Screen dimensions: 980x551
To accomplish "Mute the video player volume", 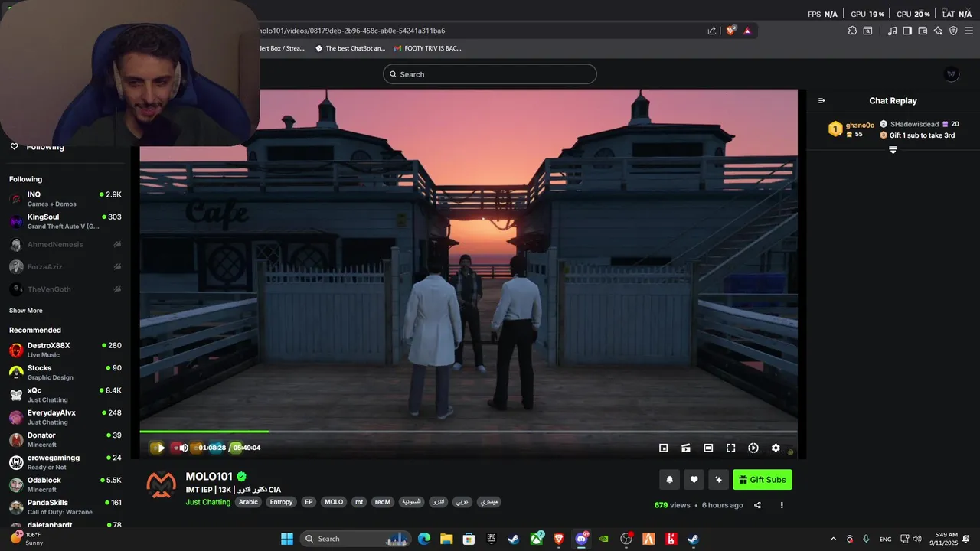I will [182, 448].
